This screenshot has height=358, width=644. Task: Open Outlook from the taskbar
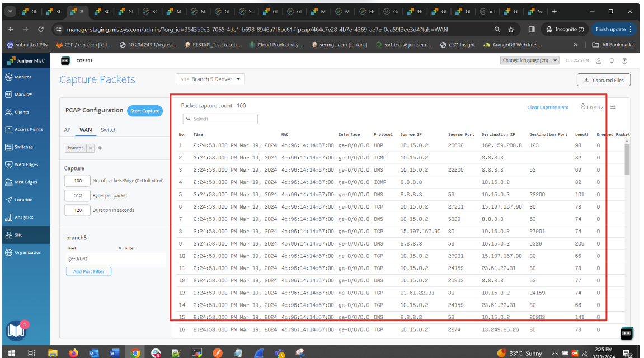coord(94,352)
